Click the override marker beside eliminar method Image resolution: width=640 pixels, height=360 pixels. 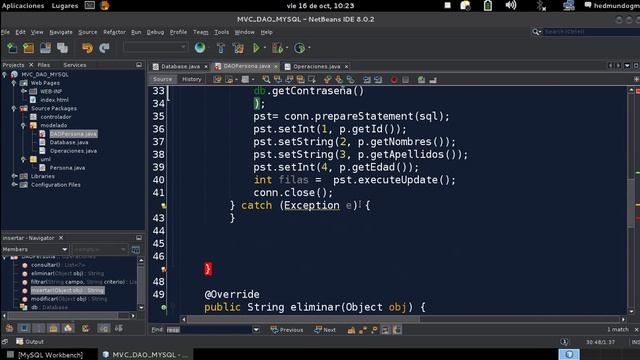(164, 307)
